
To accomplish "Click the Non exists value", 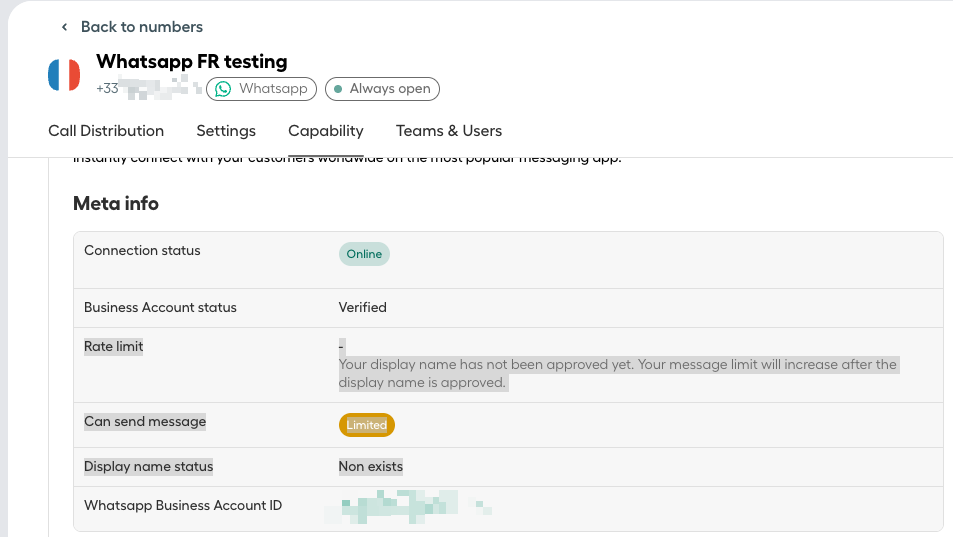I will (371, 467).
